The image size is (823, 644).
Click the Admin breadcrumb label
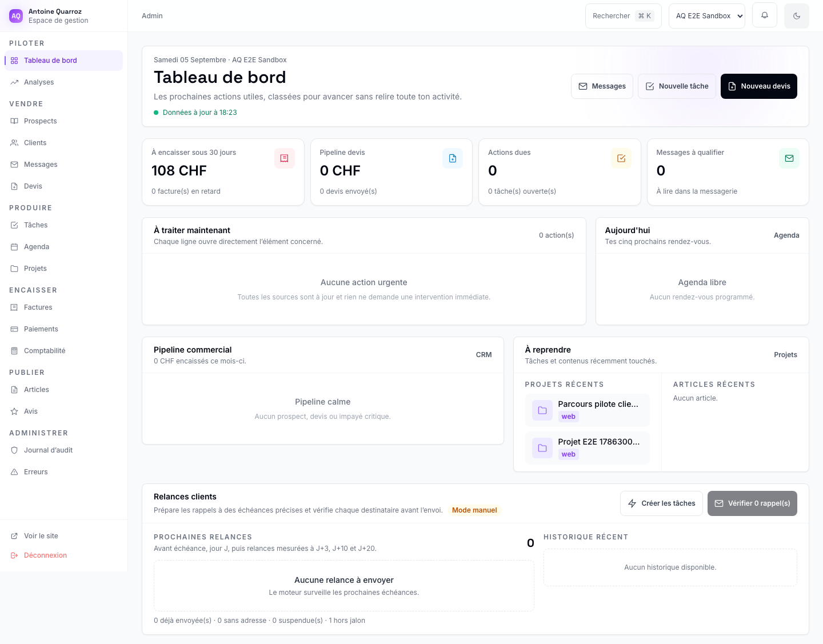pyautogui.click(x=152, y=16)
